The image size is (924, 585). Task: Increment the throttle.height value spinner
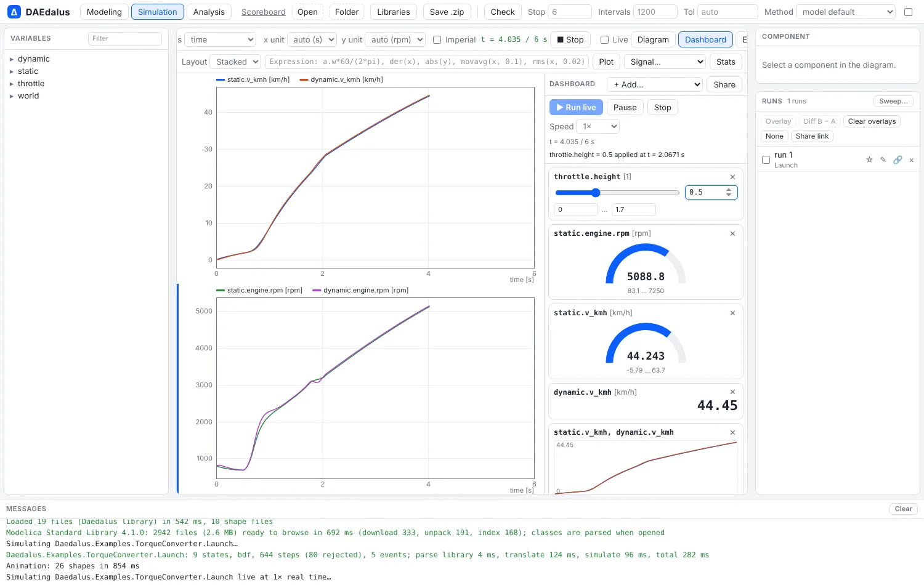pyautogui.click(x=729, y=190)
